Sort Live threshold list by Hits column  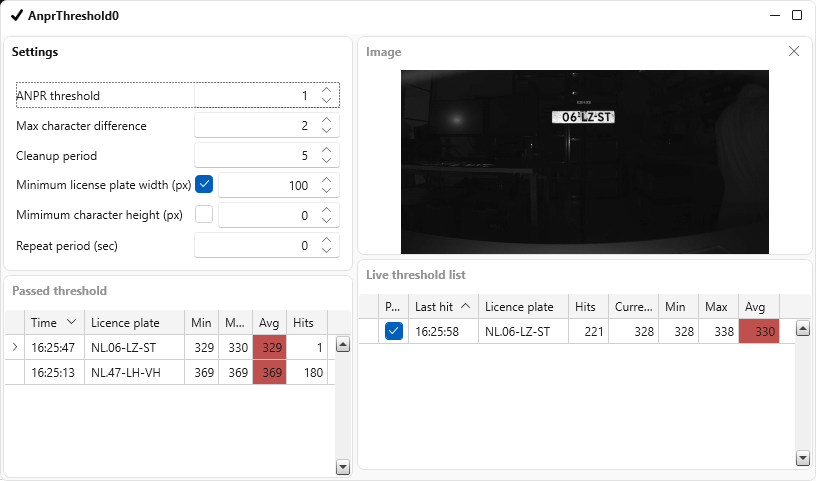tap(588, 307)
